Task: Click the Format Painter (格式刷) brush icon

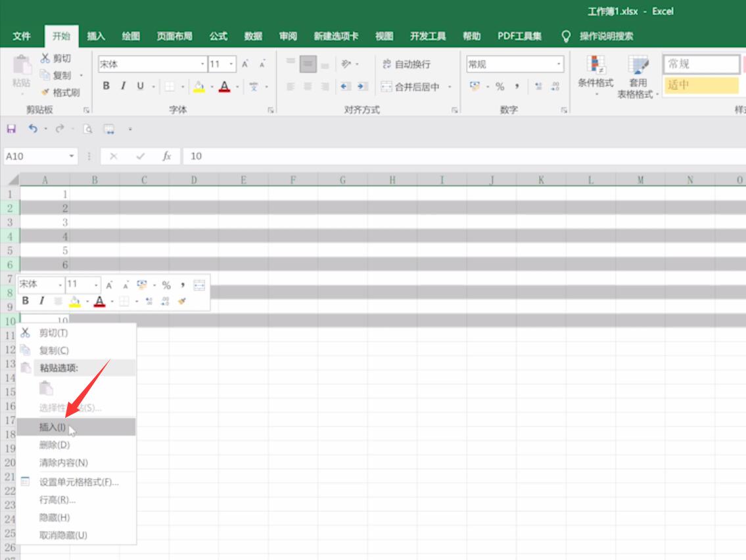Action: pos(45,92)
